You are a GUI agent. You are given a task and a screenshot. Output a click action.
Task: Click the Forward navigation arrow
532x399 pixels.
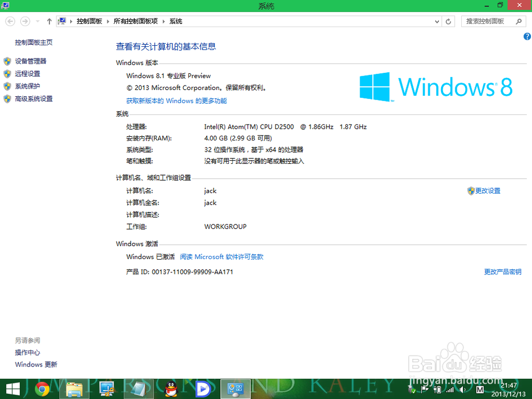pos(25,21)
